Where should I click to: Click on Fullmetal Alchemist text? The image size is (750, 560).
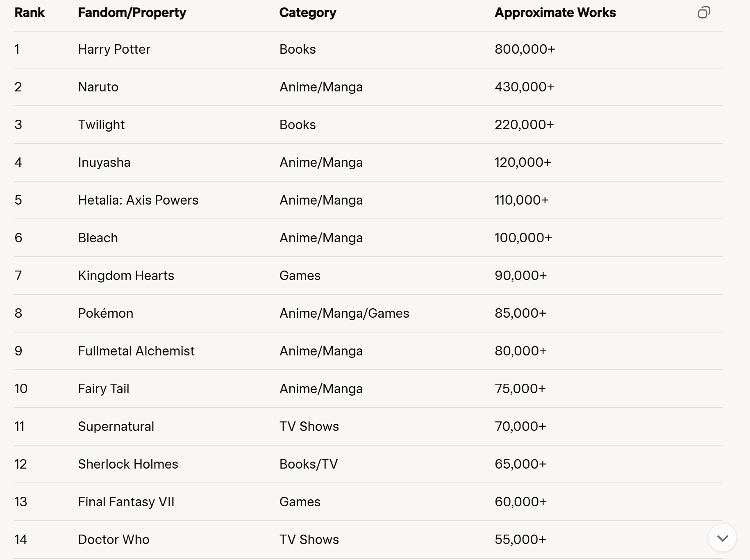click(x=136, y=351)
